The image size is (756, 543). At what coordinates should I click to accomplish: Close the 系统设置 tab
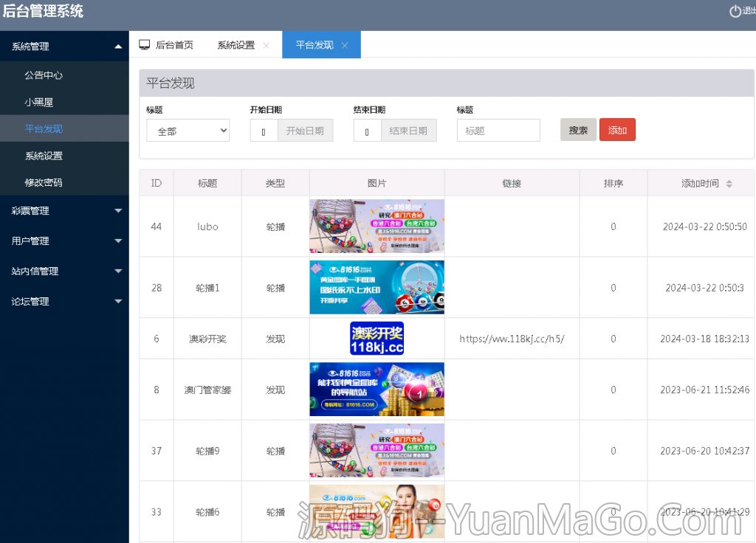tap(266, 44)
